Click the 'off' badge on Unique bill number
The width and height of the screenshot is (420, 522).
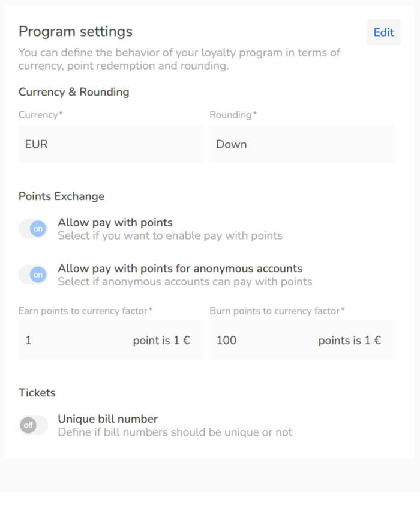point(28,425)
